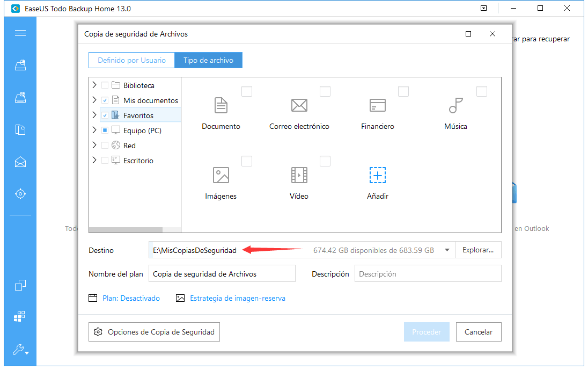Click the Proceder button
588x370 pixels.
coord(427,332)
